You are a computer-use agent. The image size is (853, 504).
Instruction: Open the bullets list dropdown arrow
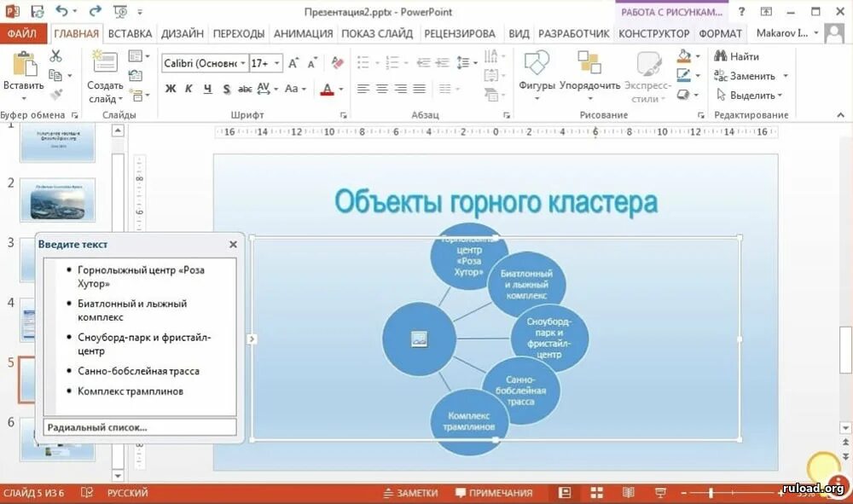point(377,63)
